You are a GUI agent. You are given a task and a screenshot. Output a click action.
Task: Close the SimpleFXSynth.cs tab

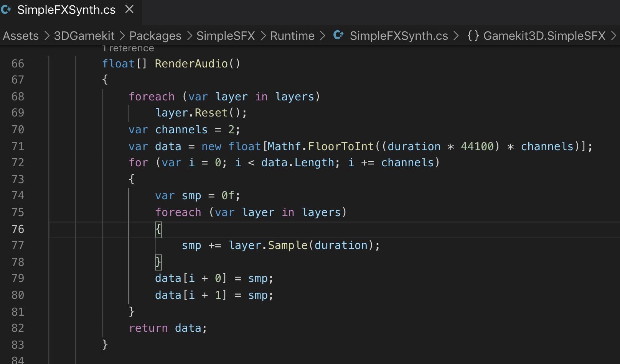130,9
